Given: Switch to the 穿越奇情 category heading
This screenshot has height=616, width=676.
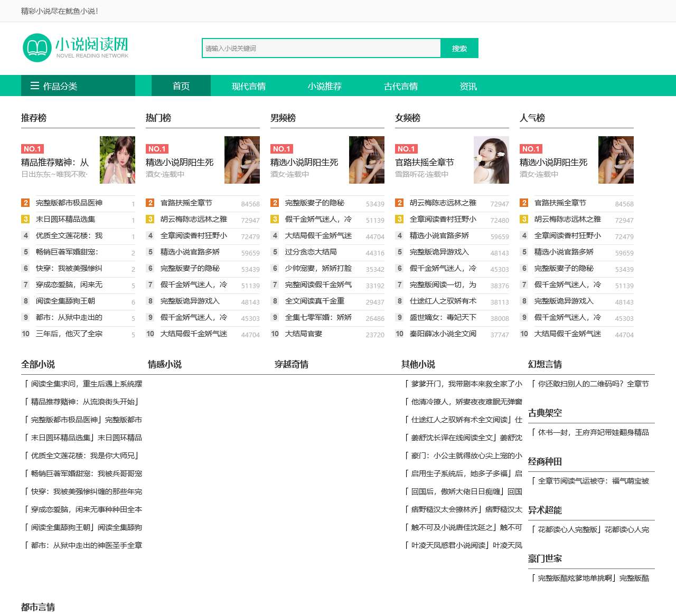Looking at the screenshot, I should (292, 364).
